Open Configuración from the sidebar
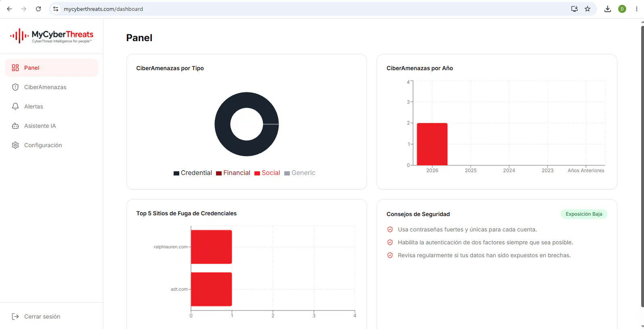The width and height of the screenshot is (644, 329). coord(52,145)
